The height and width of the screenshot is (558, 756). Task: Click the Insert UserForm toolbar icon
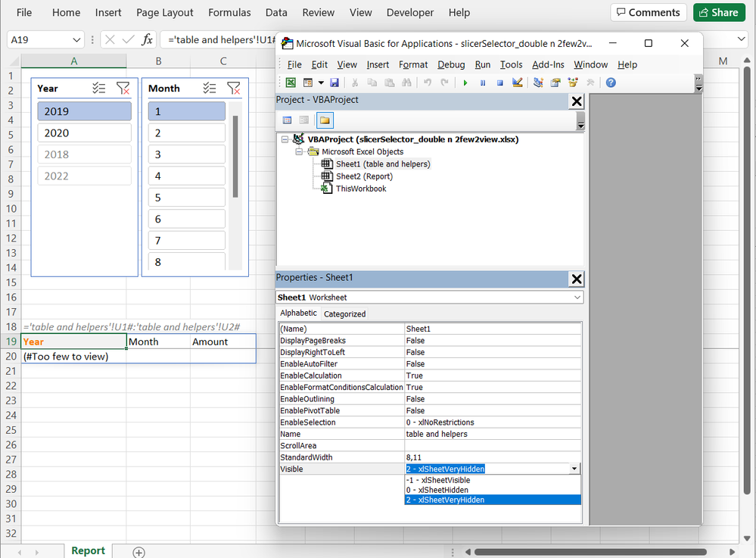(307, 83)
